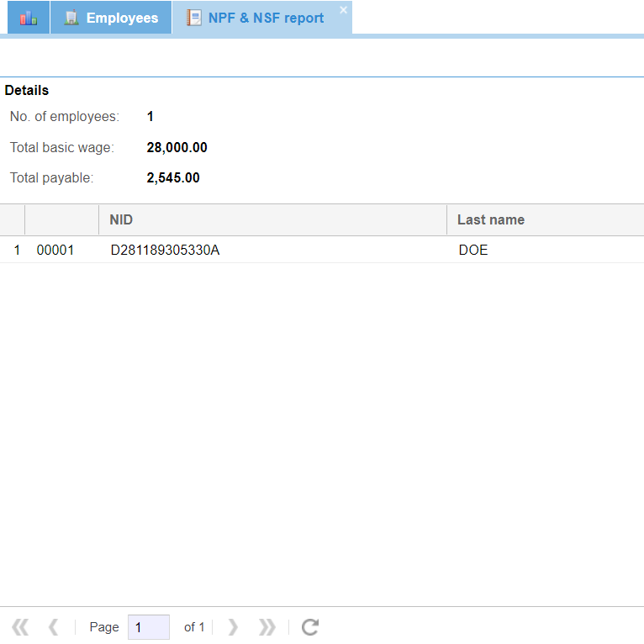Select the DOE last name cell
This screenshot has width=644, height=644.
coord(473,251)
